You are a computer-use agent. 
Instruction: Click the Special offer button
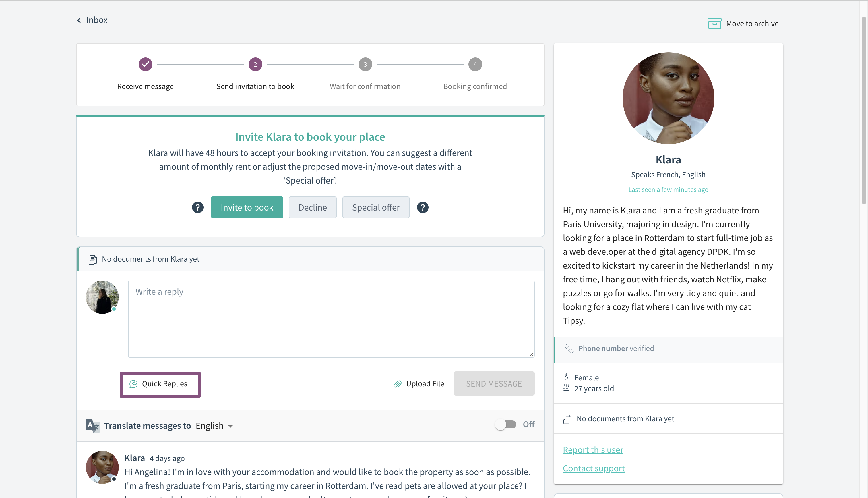tap(375, 207)
